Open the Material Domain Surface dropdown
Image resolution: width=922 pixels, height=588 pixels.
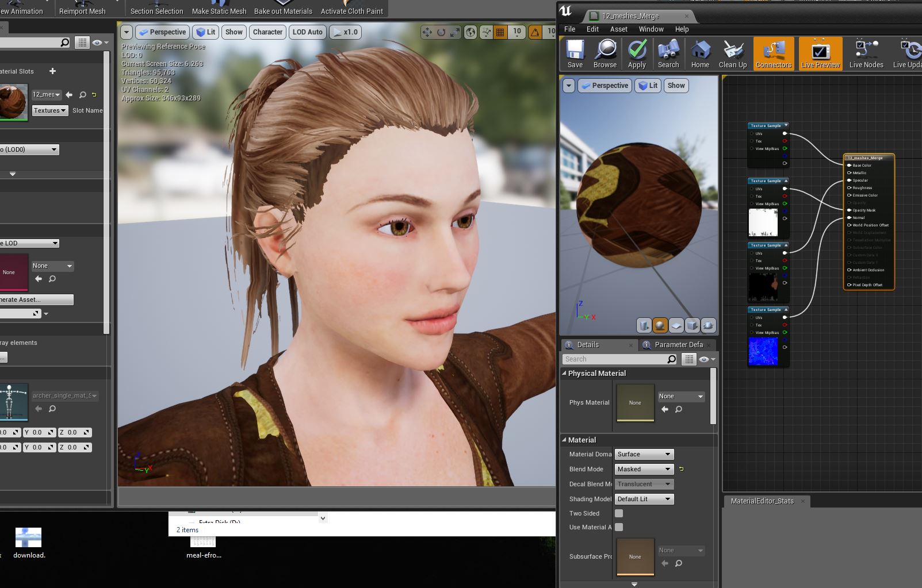[644, 454]
